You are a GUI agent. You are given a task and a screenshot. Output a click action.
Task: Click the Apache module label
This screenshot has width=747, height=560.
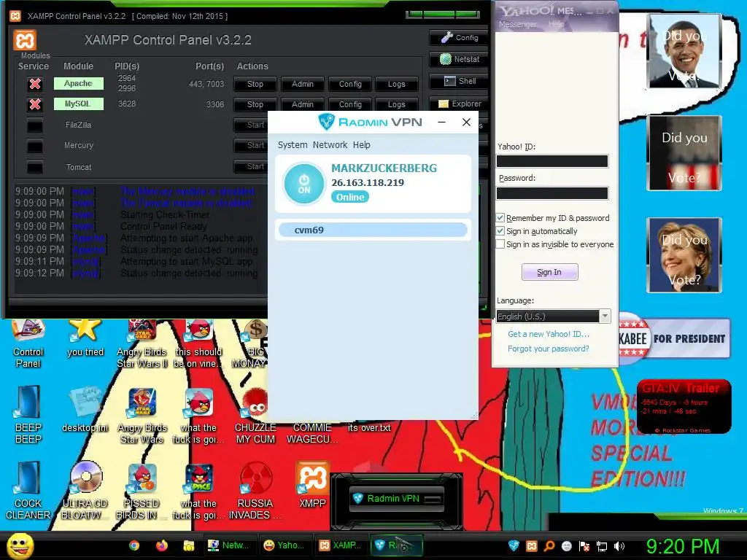(x=79, y=83)
